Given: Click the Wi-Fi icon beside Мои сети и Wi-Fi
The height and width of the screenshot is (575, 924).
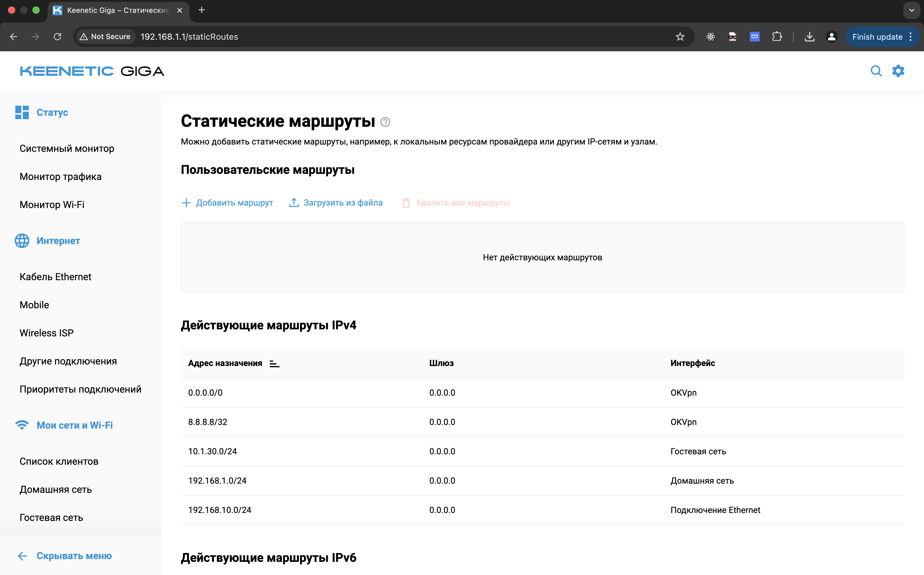Looking at the screenshot, I should [22, 425].
